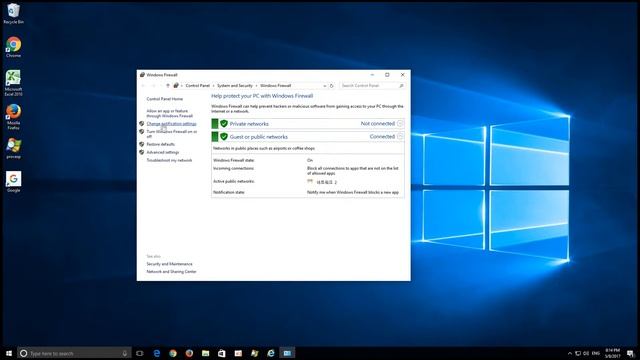Launch Firefox from the taskbar

189,353
